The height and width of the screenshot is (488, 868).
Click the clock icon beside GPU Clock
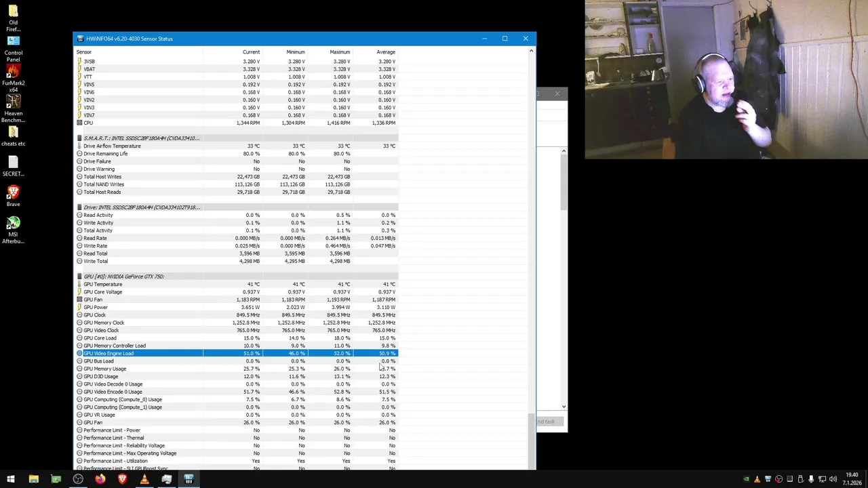(79, 315)
